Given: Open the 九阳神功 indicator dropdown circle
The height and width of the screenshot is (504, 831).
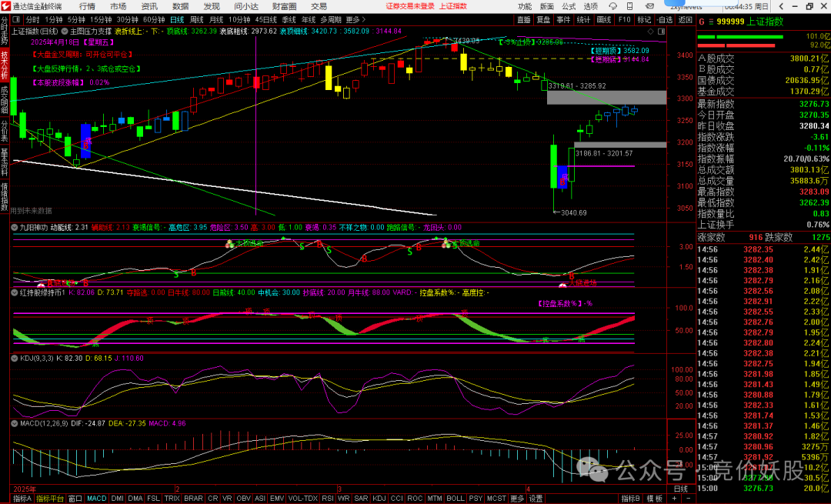Looking at the screenshot, I should (15, 227).
